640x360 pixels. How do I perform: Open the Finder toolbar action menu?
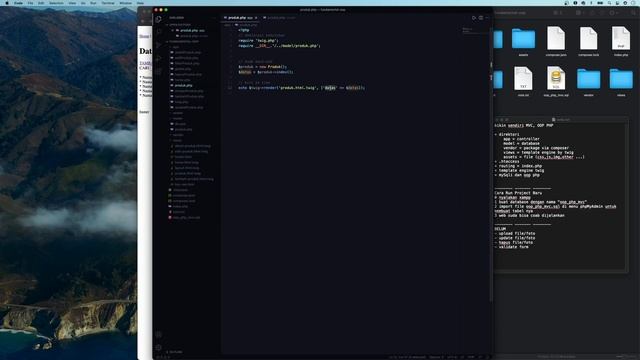pyautogui.click(x=613, y=13)
